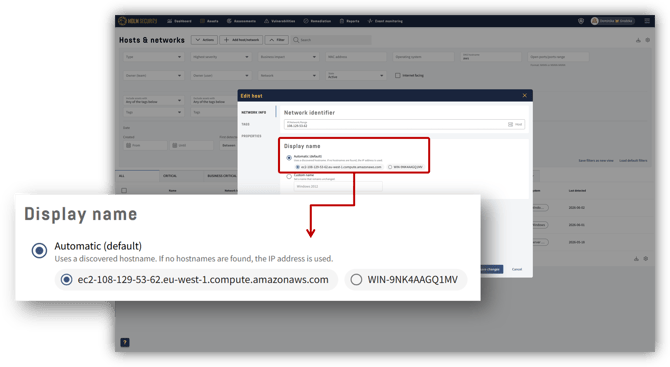Click the Holm Security logo

[x=138, y=21]
